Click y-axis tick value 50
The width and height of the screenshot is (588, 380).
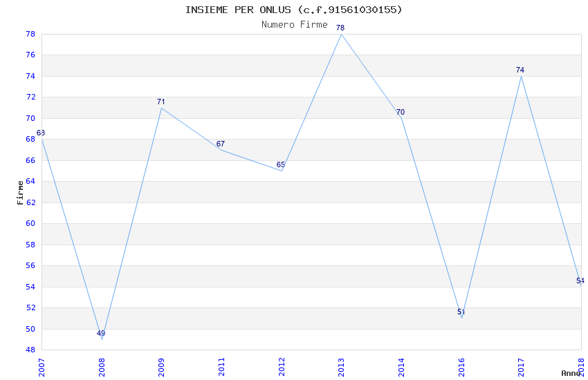pos(30,329)
